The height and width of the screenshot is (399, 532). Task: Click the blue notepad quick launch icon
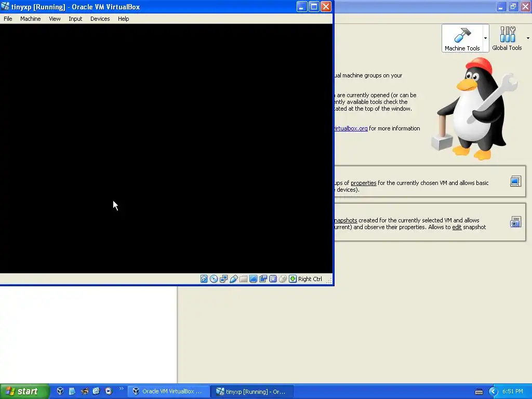click(72, 391)
